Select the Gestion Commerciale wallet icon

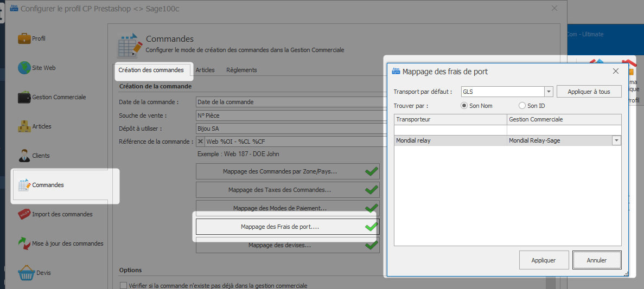coord(24,97)
